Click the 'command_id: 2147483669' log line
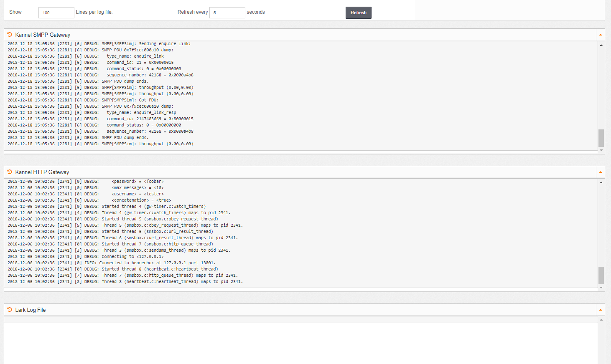Image resolution: width=611 pixels, height=364 pixels. pyautogui.click(x=100, y=119)
